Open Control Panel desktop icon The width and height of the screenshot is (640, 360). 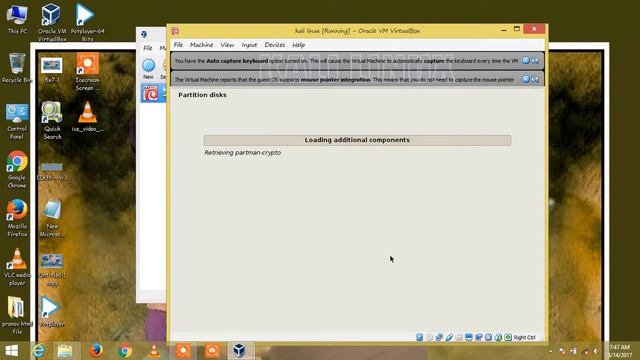[x=17, y=122]
